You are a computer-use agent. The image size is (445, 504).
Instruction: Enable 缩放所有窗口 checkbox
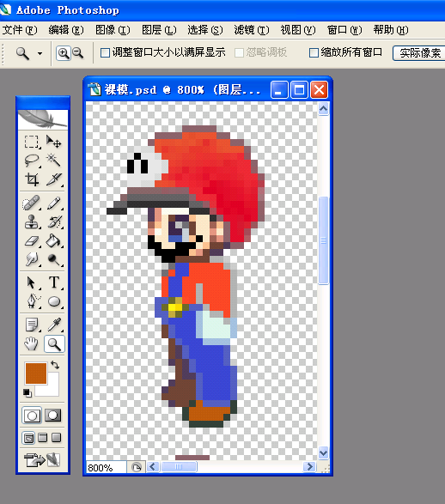tap(314, 52)
